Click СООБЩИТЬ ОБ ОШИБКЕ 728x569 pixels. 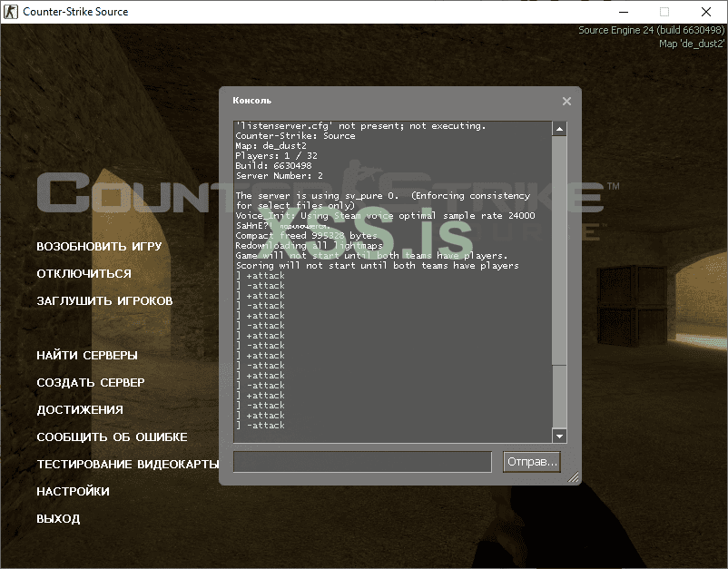pos(113,437)
